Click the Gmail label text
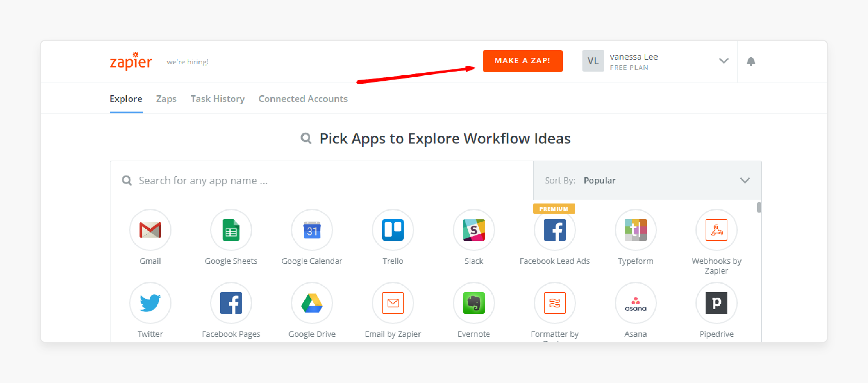Screen dimensions: 868x383 [150, 261]
